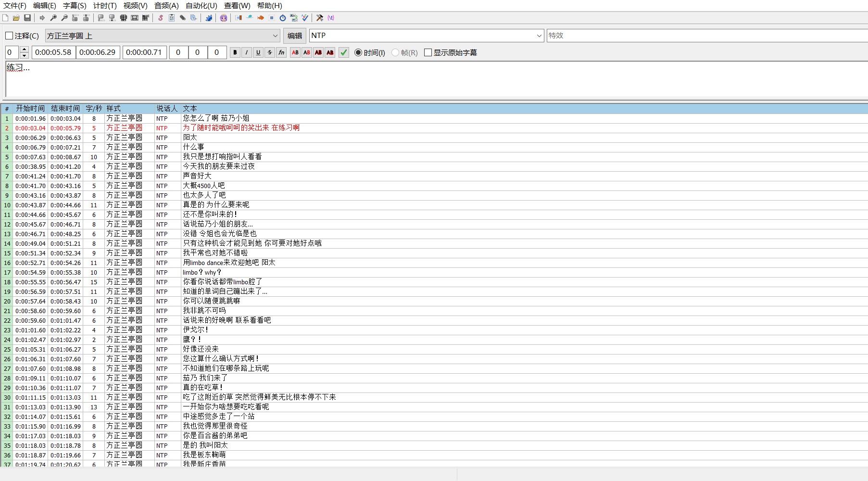Pick shadow color (fourth AB button)
This screenshot has height=481, width=868.
click(330, 52)
